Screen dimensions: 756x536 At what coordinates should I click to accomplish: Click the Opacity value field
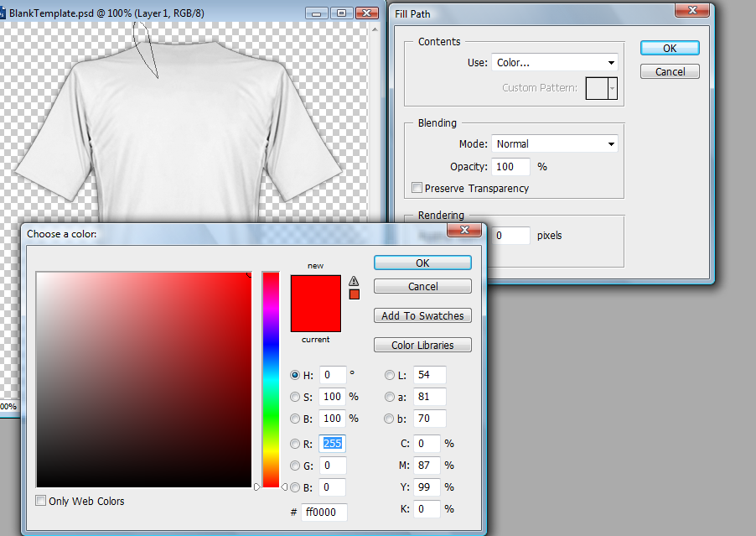pyautogui.click(x=511, y=166)
